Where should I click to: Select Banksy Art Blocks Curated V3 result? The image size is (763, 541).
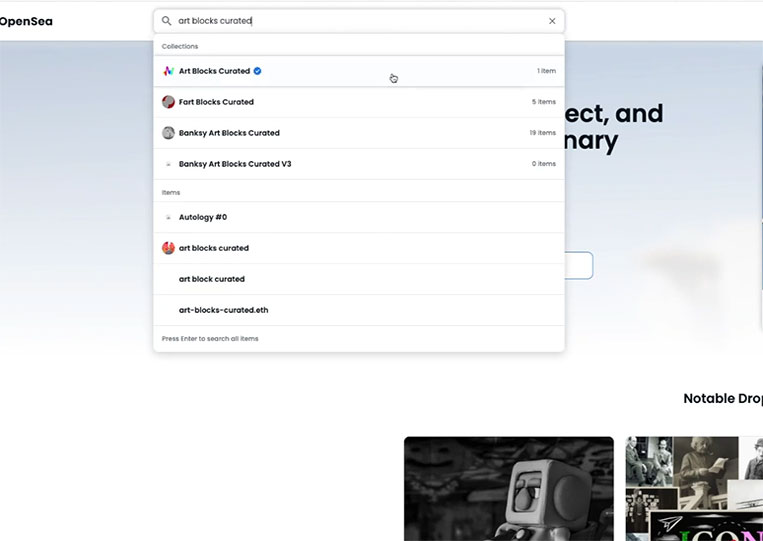[359, 164]
